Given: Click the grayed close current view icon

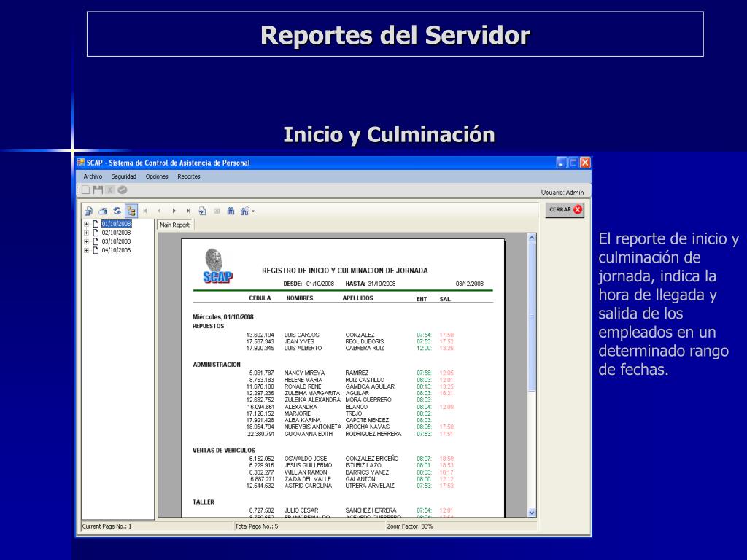Looking at the screenshot, I should click(x=217, y=211).
